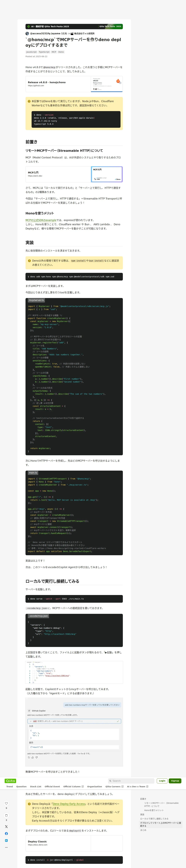Follow the Deno Deploy Early Access link
The image size is (186, 868).
69,804
